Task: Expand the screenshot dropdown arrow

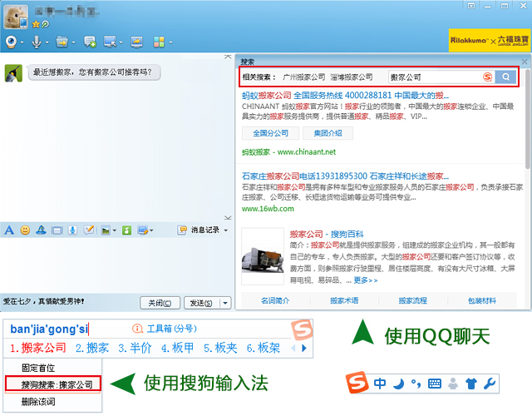Action: click(151, 231)
